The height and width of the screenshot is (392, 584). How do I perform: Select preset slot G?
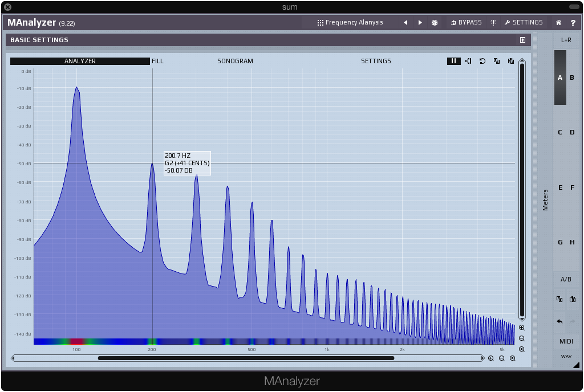(560, 242)
